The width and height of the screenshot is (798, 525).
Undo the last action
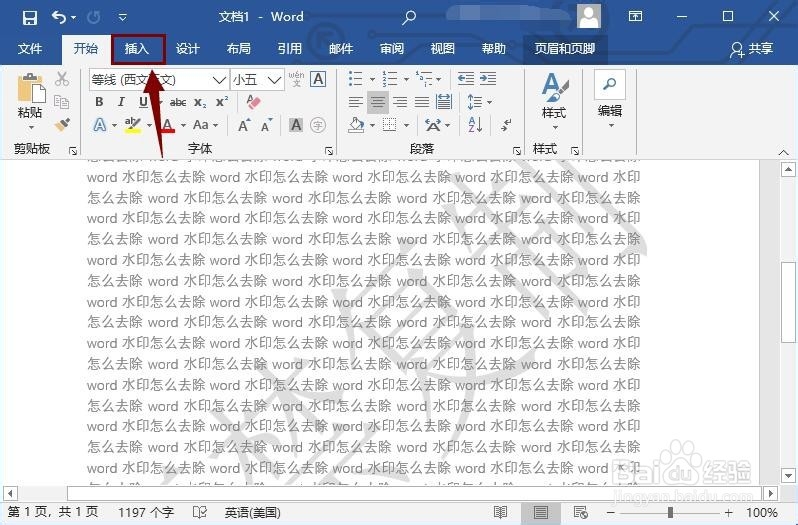(59, 17)
